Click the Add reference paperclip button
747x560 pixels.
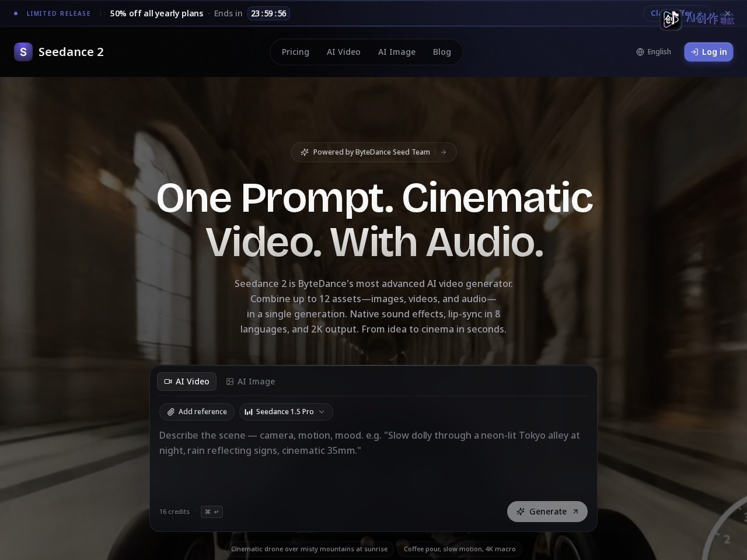(197, 412)
